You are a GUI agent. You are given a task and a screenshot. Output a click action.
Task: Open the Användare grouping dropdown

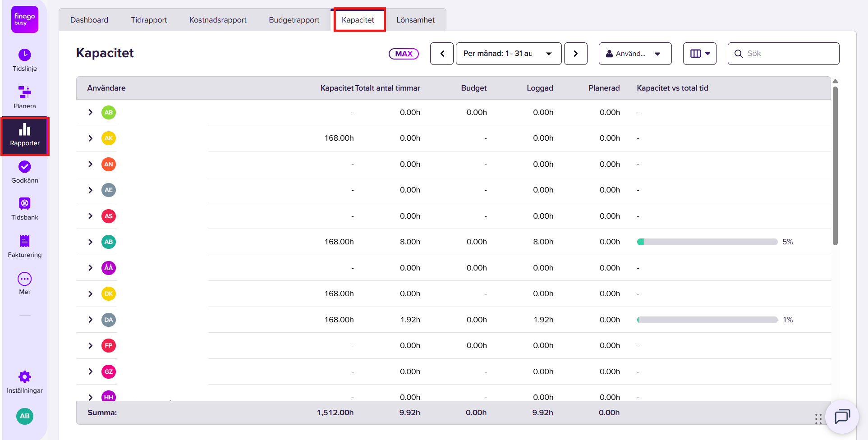click(635, 54)
